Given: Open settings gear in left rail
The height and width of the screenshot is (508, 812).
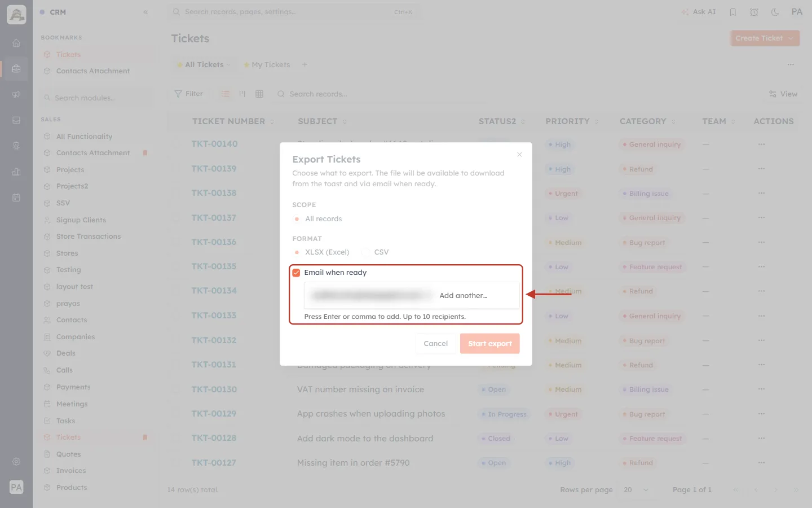Looking at the screenshot, I should (x=16, y=462).
